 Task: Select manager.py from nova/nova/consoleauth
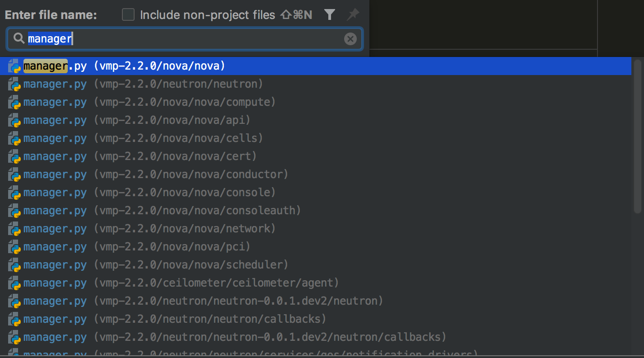162,211
